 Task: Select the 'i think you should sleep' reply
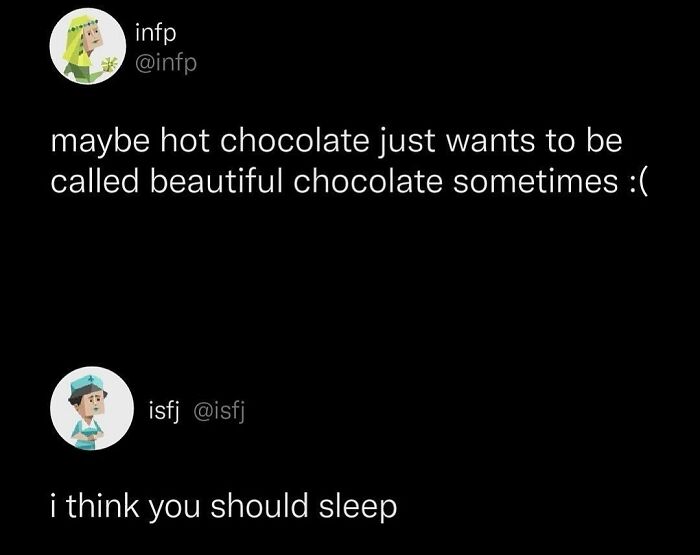point(223,506)
